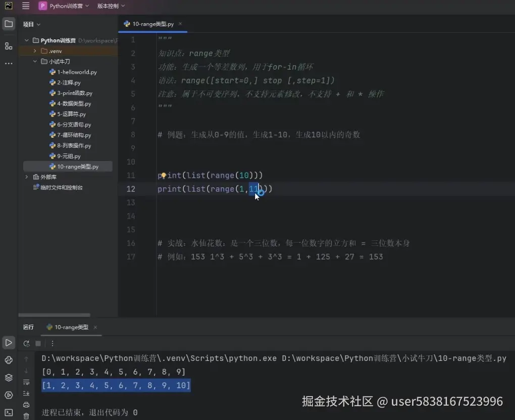515x420 pixels.
Task: Open more run options menu
Action: click(52, 343)
